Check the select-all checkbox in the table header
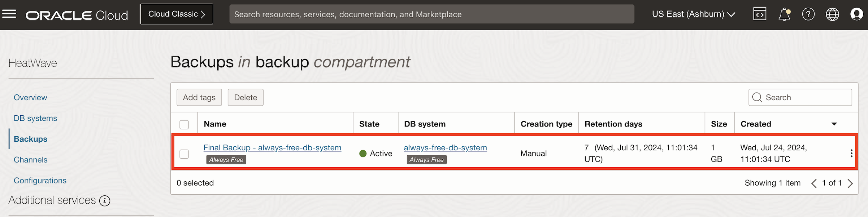This screenshot has width=868, height=217. pos(184,124)
